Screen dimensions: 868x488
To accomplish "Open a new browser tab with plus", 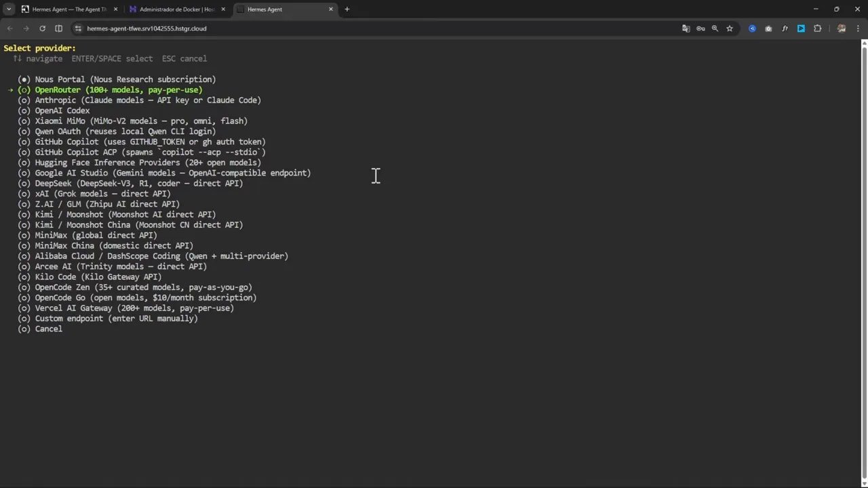I will pyautogui.click(x=347, y=9).
